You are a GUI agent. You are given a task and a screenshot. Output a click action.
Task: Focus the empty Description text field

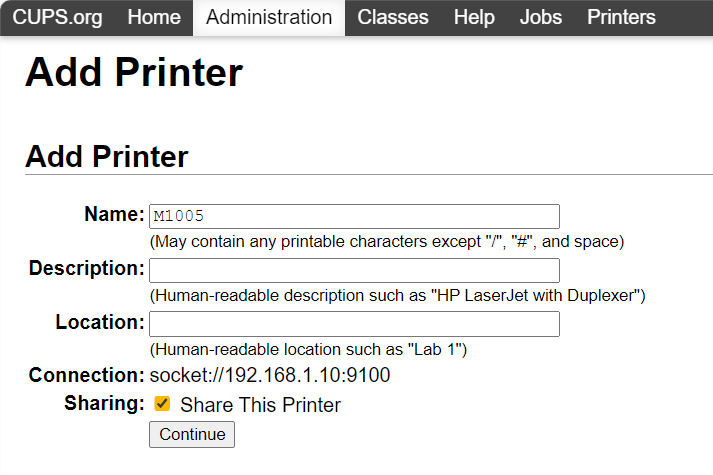(x=354, y=270)
